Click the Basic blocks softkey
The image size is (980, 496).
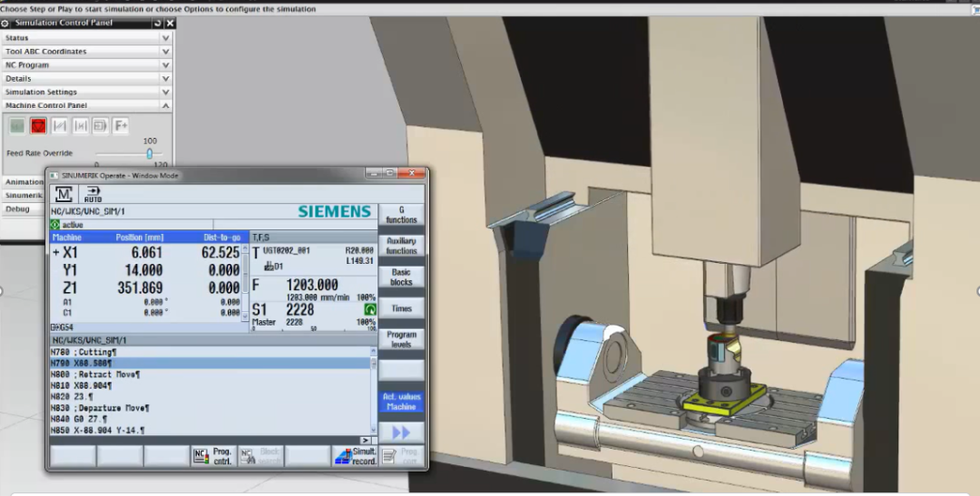pyautogui.click(x=401, y=277)
